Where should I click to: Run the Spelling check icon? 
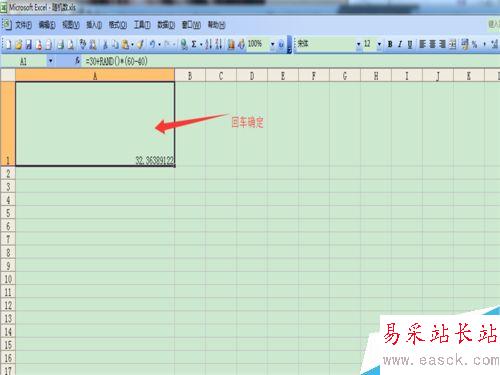tap(83, 44)
